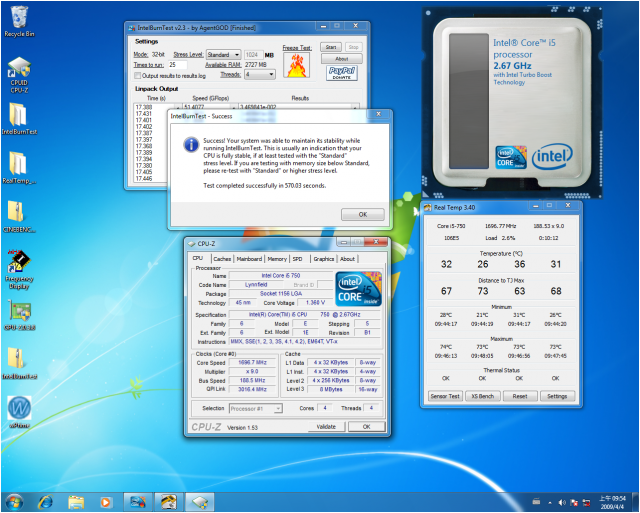This screenshot has width=640, height=513.
Task: Click the Intel Core i5 logo in CPU-Z
Action: (358, 289)
